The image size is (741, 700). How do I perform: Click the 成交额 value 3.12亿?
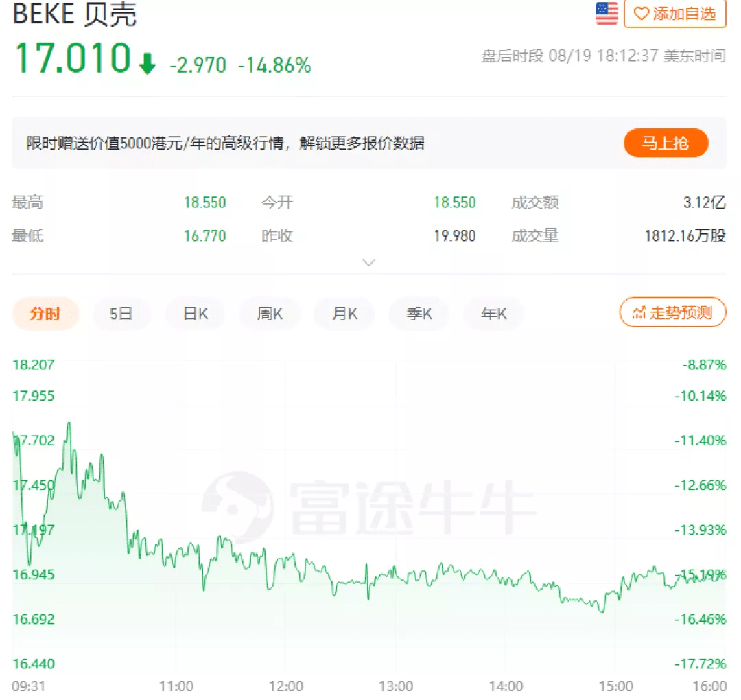click(x=705, y=202)
